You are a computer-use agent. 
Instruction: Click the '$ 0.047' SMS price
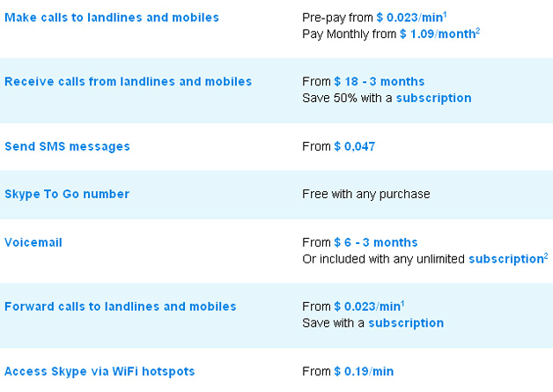[x=354, y=146]
